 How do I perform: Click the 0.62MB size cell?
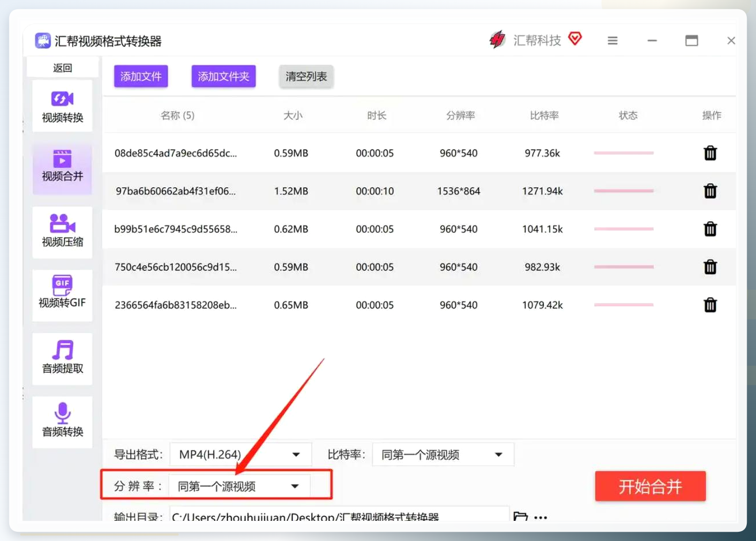pos(291,229)
